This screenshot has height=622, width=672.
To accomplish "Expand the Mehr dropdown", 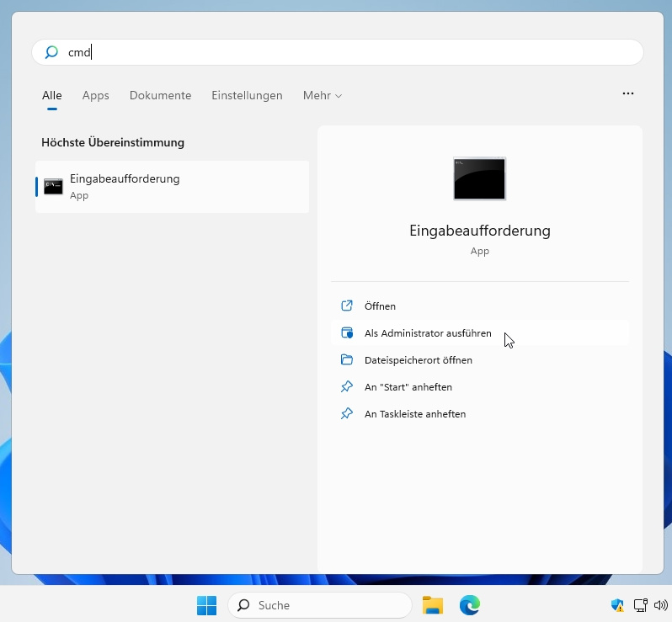I will (x=322, y=96).
